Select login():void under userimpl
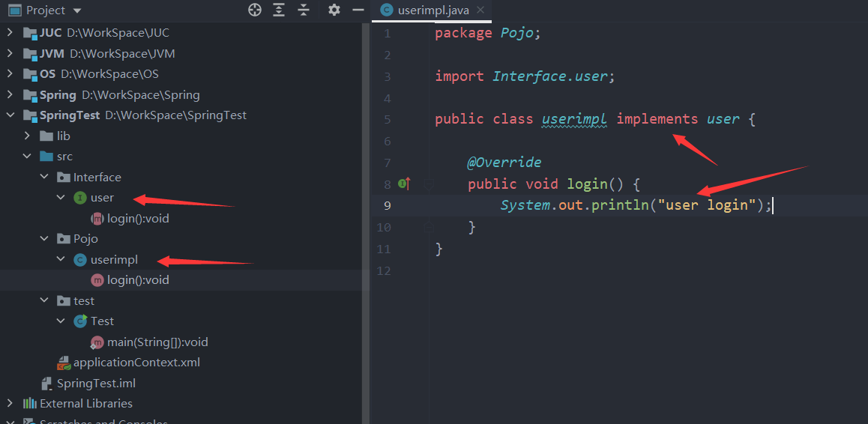868x424 pixels. tap(138, 280)
